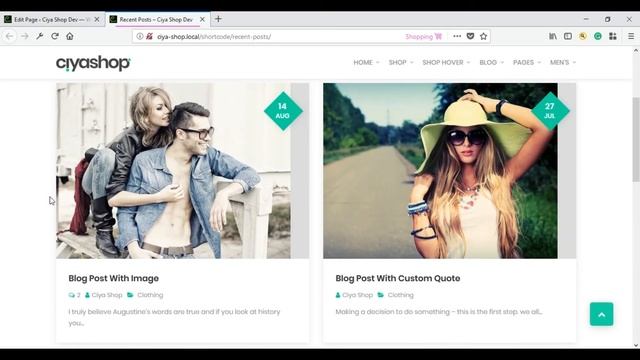Click the yellow extension icon
The width and height of the screenshot is (640, 360).
[583, 36]
